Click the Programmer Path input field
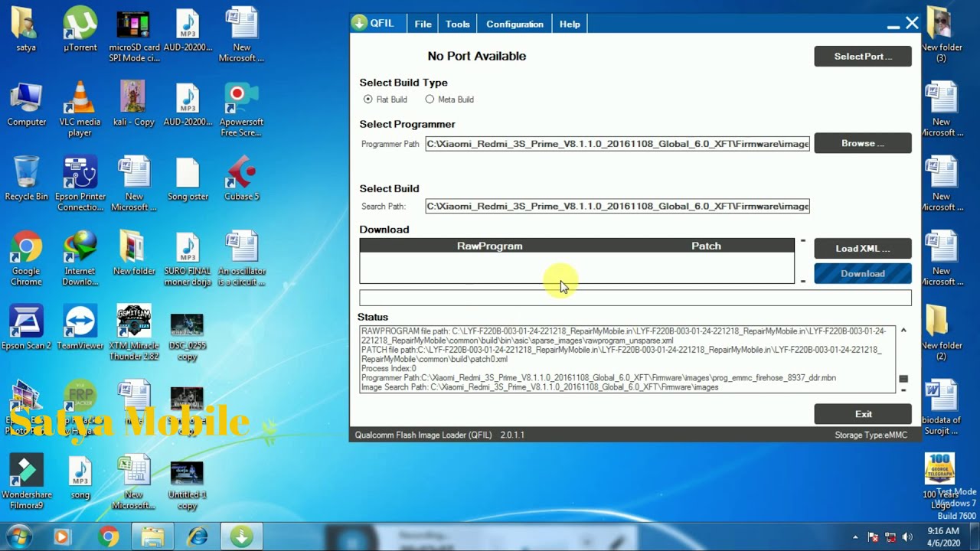 [617, 143]
